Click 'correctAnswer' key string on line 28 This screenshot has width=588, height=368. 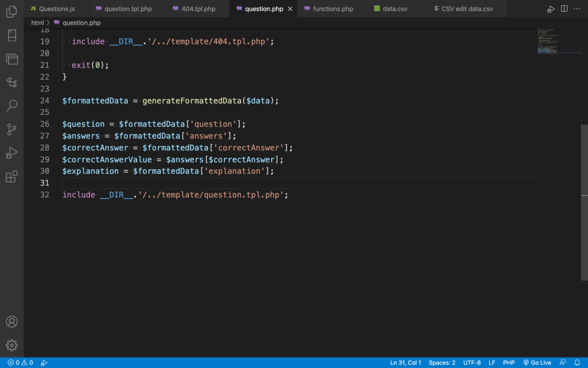pos(248,148)
